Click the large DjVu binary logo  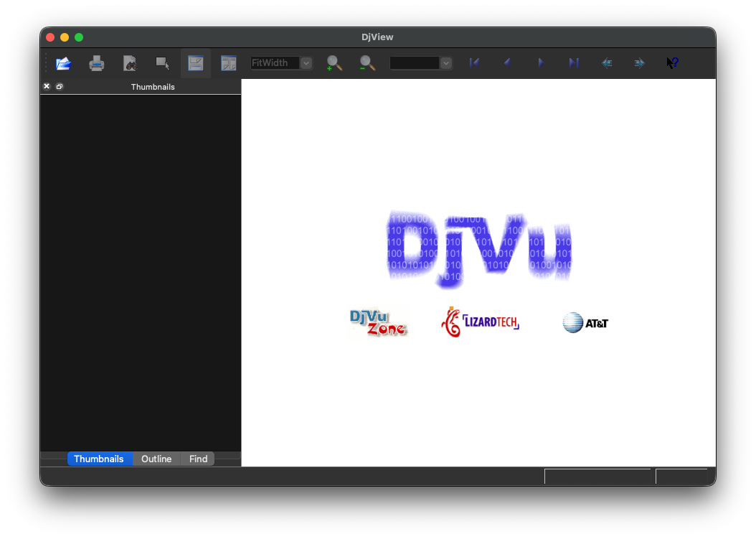(x=478, y=250)
